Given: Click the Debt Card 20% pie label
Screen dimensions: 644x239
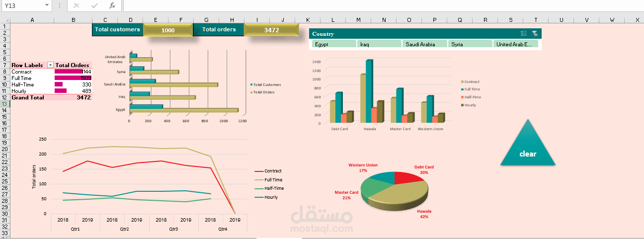Looking at the screenshot, I should coord(424,170).
